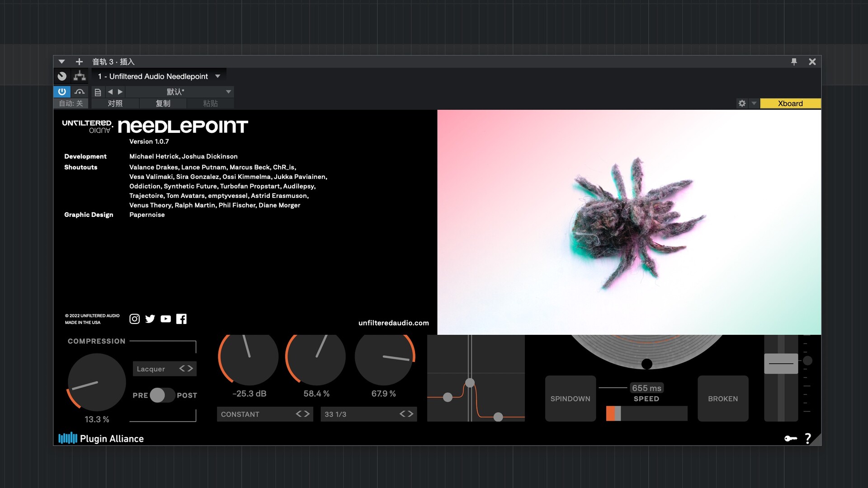Viewport: 868px width, 488px height.
Task: Click the Needlepoint logo title
Action: click(x=183, y=127)
